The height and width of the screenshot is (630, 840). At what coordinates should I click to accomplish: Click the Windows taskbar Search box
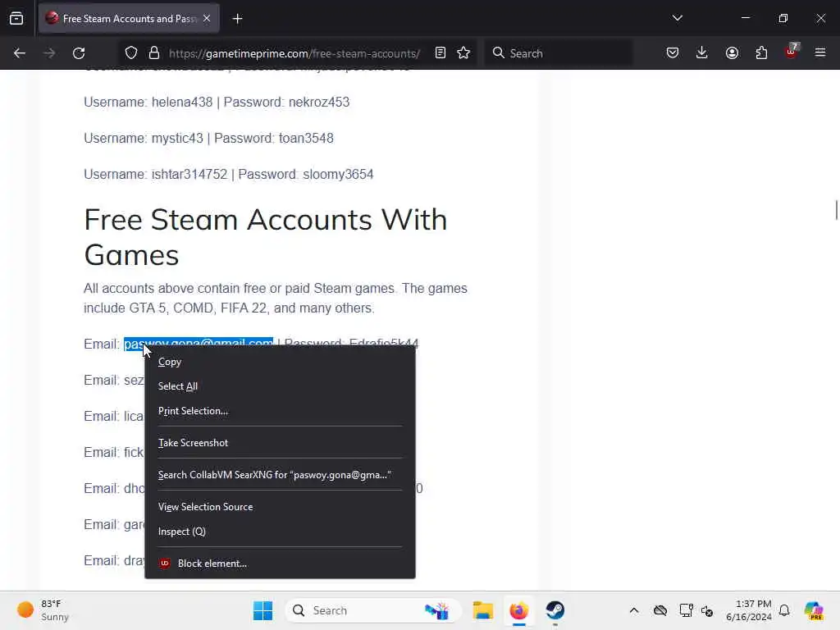tap(373, 610)
